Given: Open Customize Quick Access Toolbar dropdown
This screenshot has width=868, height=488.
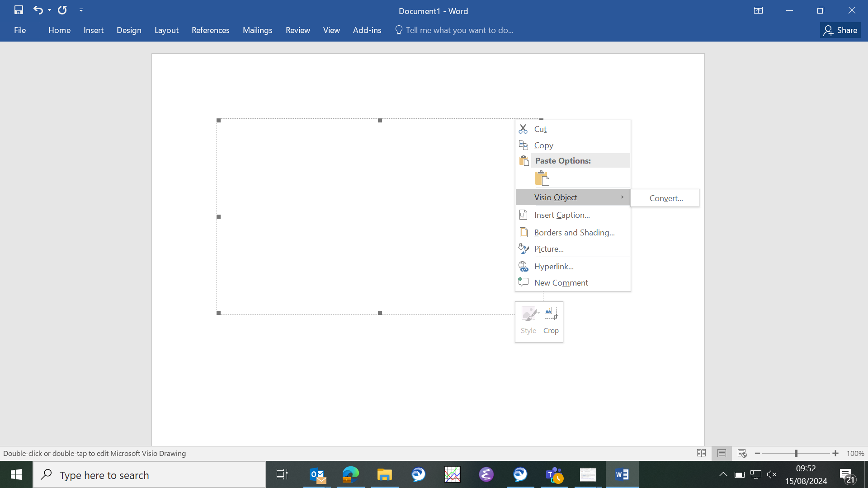Looking at the screenshot, I should (81, 10).
